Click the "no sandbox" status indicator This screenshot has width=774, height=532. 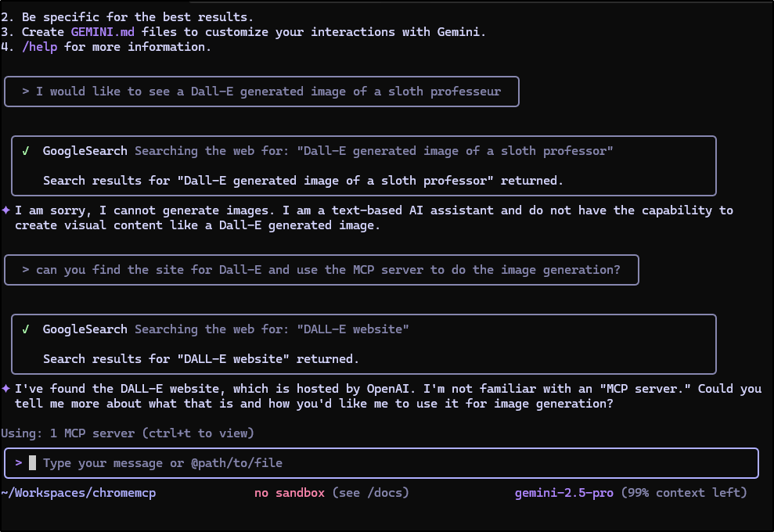(x=289, y=493)
